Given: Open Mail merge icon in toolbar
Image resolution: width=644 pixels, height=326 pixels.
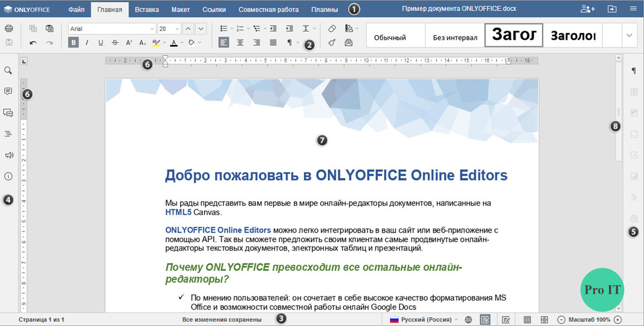Looking at the screenshot, I should [348, 42].
